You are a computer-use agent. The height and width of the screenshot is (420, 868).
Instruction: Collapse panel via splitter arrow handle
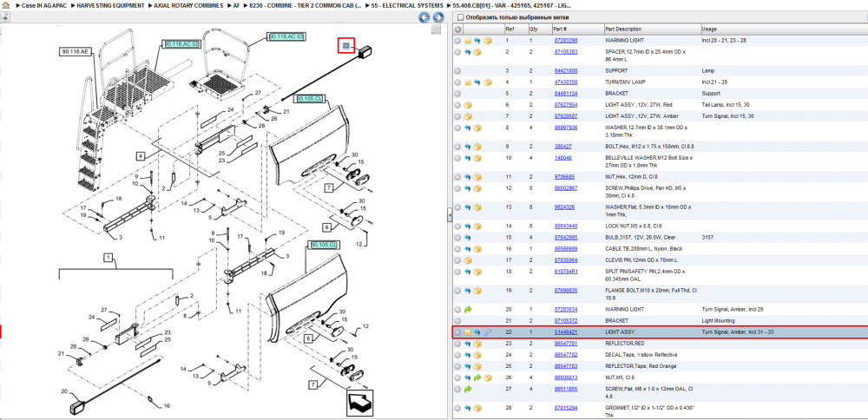click(x=449, y=216)
